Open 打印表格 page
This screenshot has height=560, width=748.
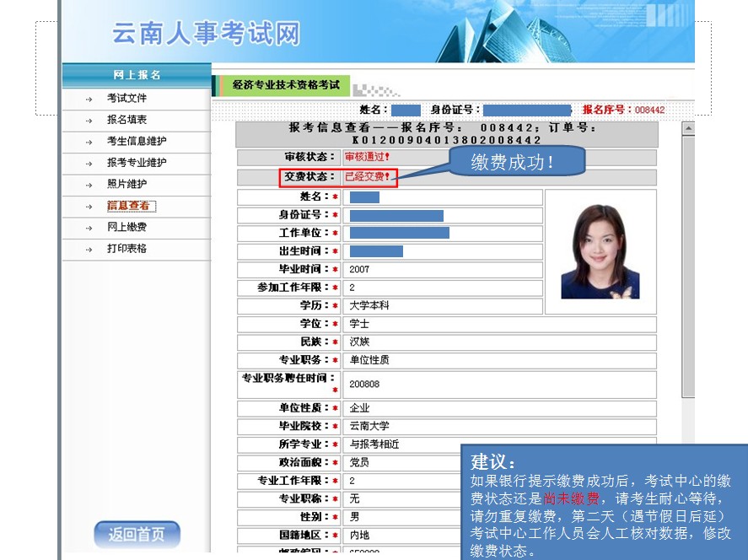coord(126,249)
